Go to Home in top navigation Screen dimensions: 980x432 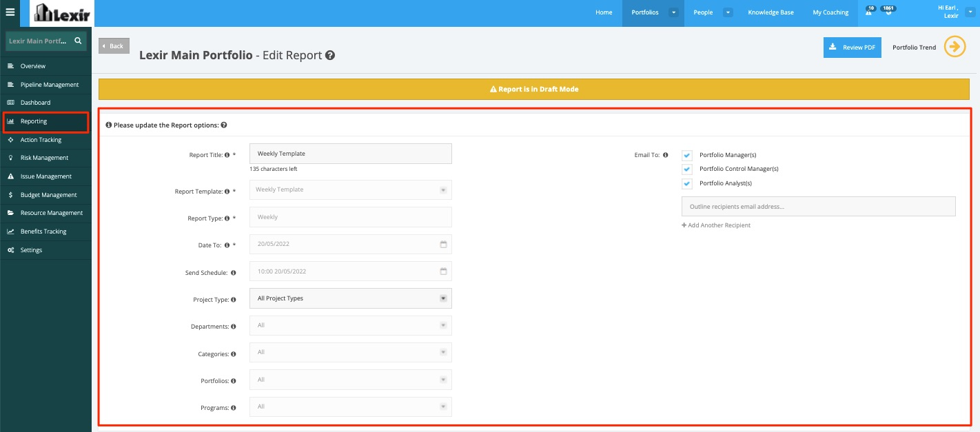point(604,12)
